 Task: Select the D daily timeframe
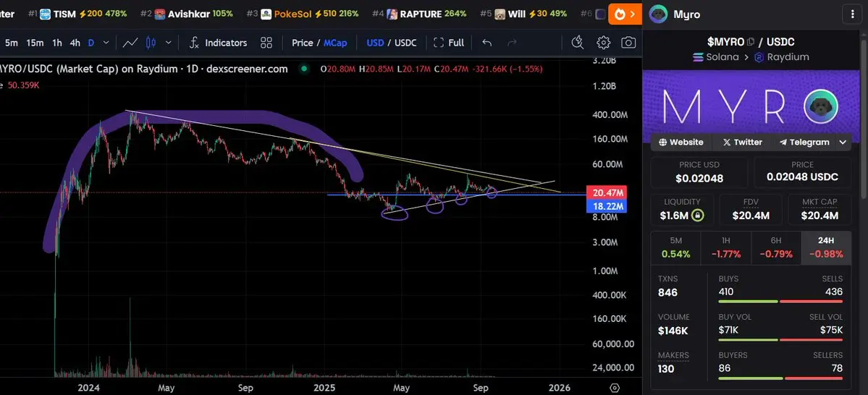(90, 43)
